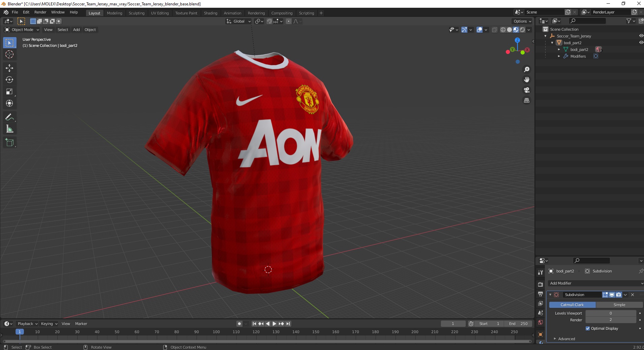The width and height of the screenshot is (644, 350).
Task: Select the Cursor tool in toolbar
Action: tap(9, 54)
